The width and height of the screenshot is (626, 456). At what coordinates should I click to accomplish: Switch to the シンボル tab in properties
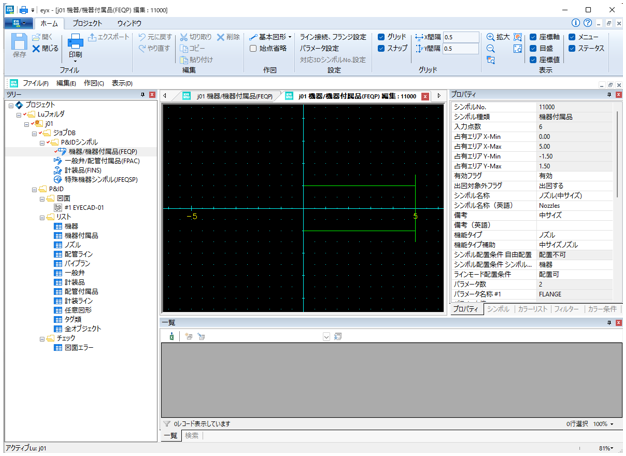tap(498, 309)
